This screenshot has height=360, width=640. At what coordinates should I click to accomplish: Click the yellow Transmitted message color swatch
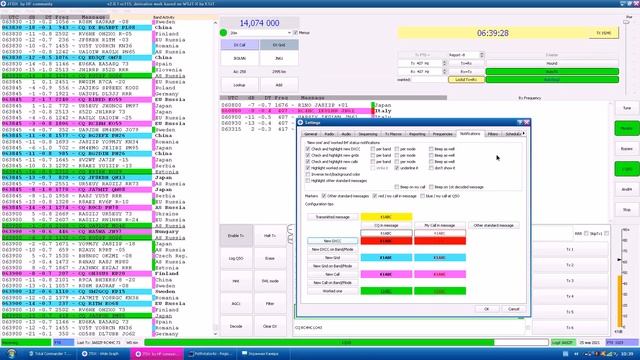386,217
